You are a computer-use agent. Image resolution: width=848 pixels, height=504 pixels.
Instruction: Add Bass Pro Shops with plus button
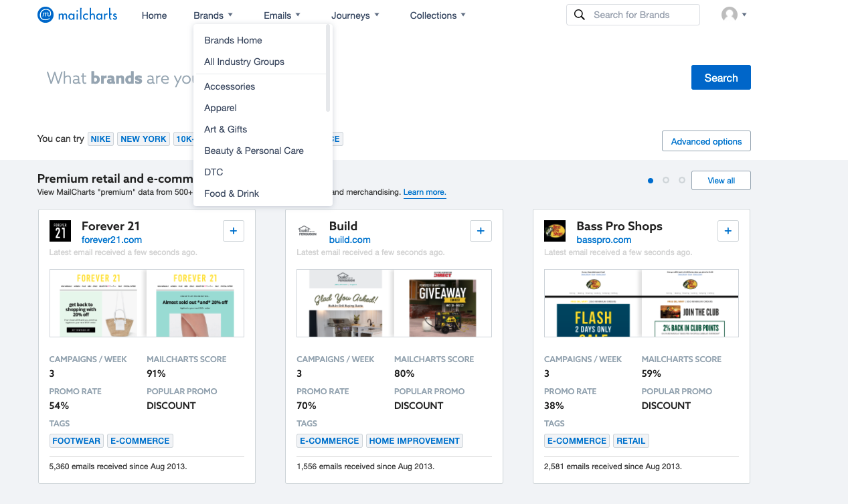pyautogui.click(x=728, y=231)
